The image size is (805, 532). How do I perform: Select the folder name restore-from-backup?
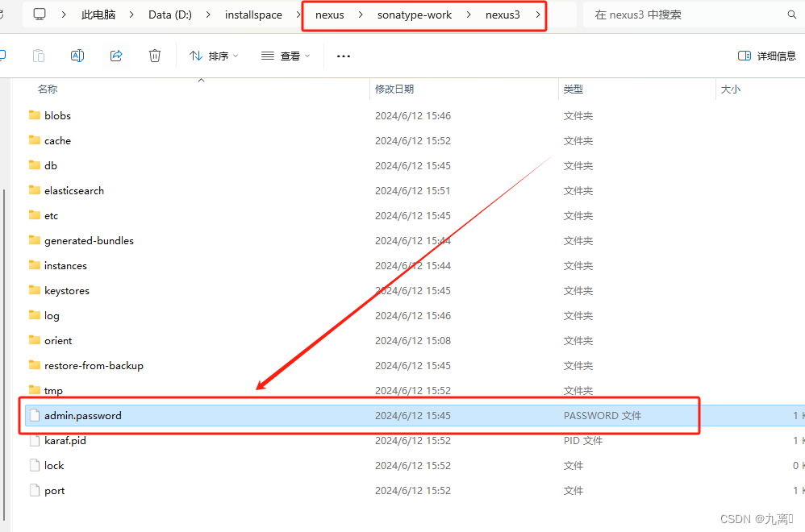tap(94, 366)
